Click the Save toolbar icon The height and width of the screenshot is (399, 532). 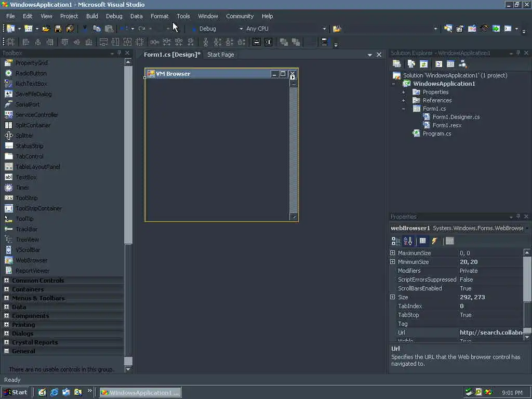tap(58, 29)
